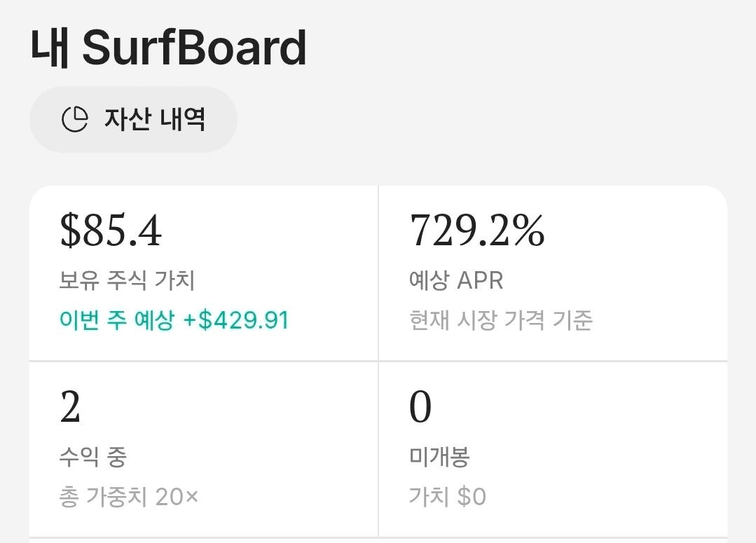Select the $85.4 holdings value

(111, 231)
